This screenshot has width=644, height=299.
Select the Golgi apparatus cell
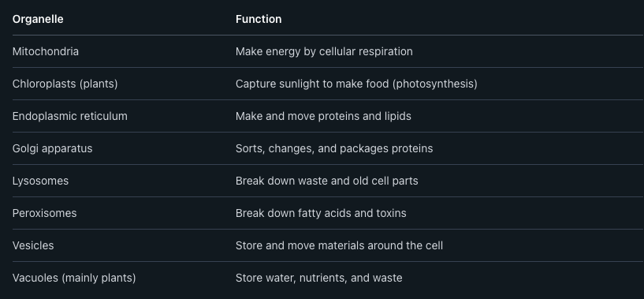[52, 148]
